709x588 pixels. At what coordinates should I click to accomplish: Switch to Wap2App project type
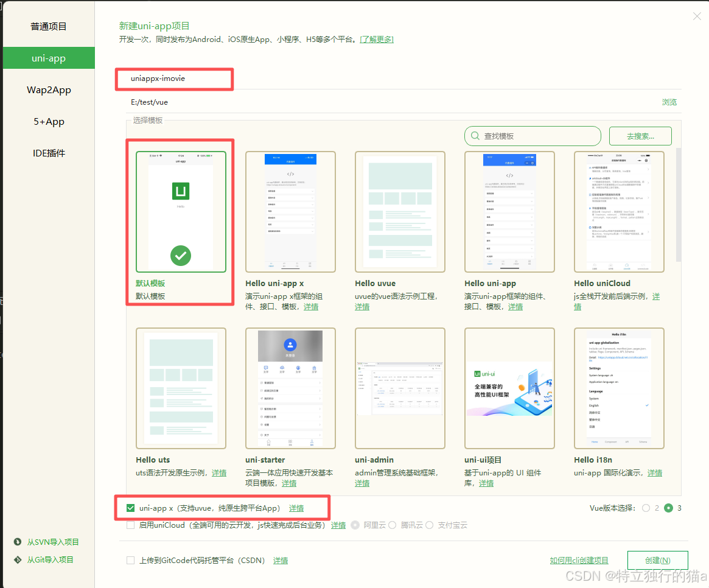point(49,89)
